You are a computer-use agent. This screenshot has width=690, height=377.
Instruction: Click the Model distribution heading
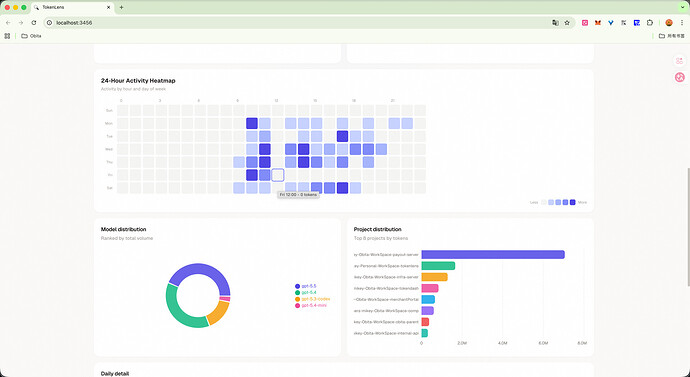click(x=123, y=229)
